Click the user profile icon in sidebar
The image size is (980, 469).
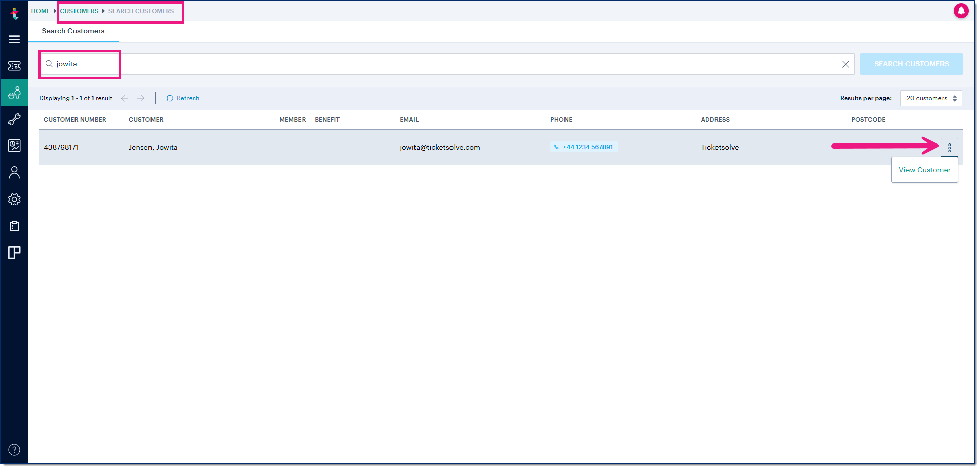pyautogui.click(x=14, y=173)
